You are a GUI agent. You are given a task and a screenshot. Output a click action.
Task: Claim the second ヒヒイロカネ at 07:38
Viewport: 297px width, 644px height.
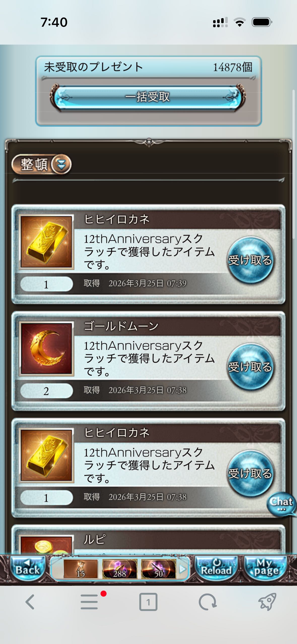(250, 473)
